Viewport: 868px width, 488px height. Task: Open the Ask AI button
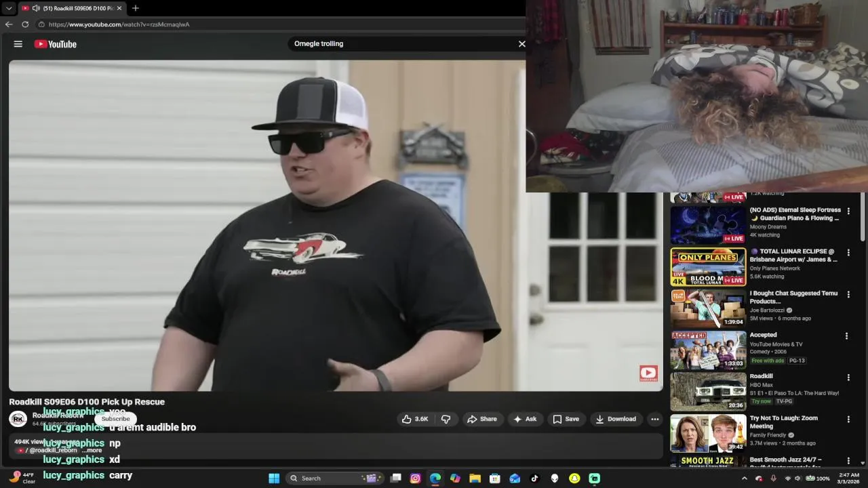[x=525, y=419]
